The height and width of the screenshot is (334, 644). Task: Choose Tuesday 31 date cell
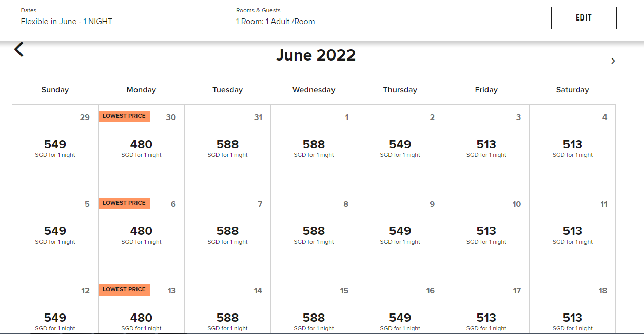(x=227, y=148)
